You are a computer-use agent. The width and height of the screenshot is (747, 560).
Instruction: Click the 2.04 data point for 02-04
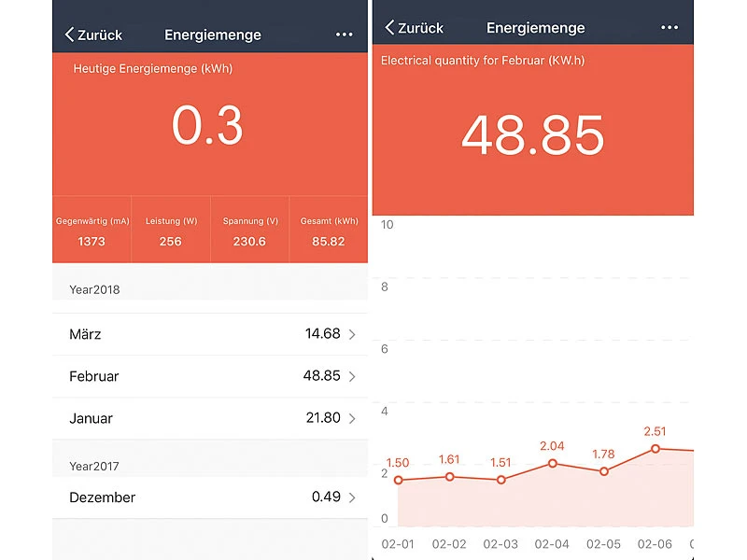tap(553, 463)
